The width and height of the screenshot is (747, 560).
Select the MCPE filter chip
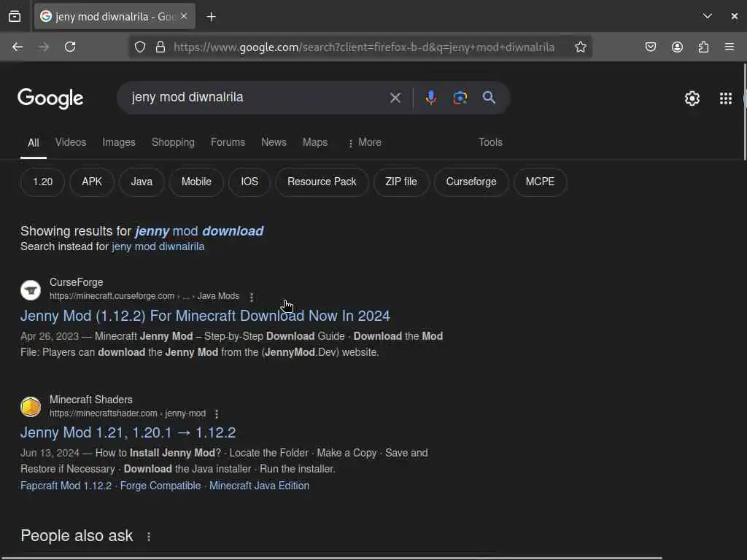pos(540,182)
